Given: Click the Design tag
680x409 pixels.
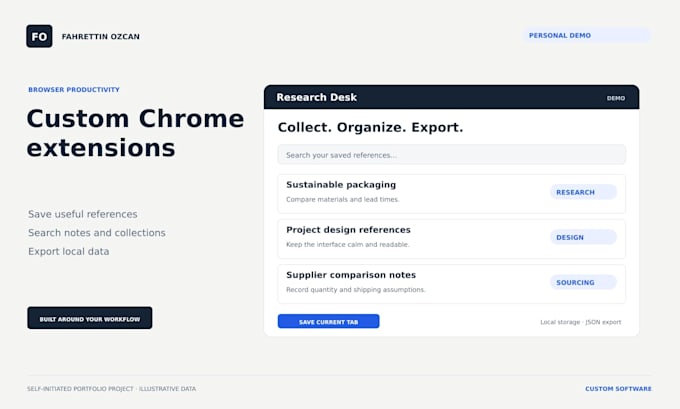Looking at the screenshot, I should pos(583,237).
